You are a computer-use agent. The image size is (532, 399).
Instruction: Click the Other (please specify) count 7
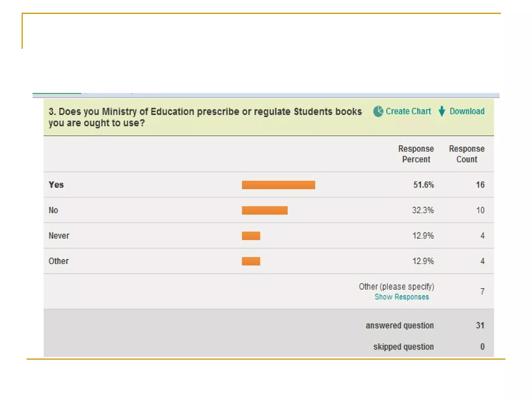[482, 291]
